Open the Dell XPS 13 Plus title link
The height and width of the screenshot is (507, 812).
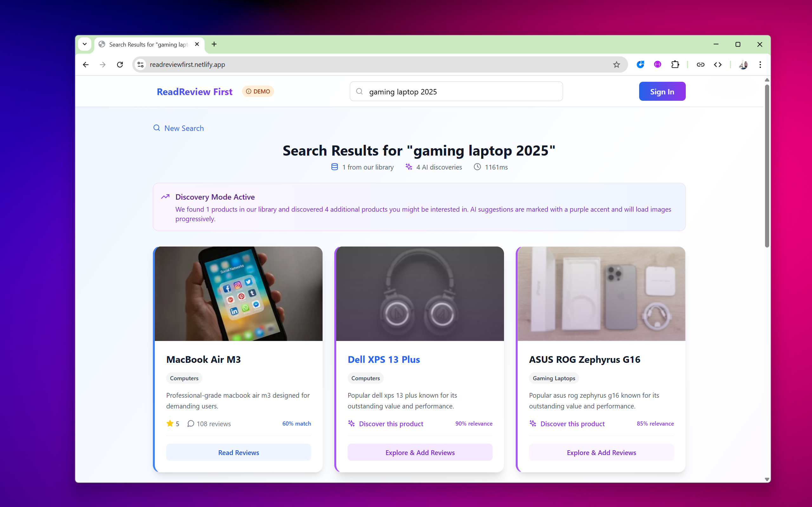pos(383,359)
